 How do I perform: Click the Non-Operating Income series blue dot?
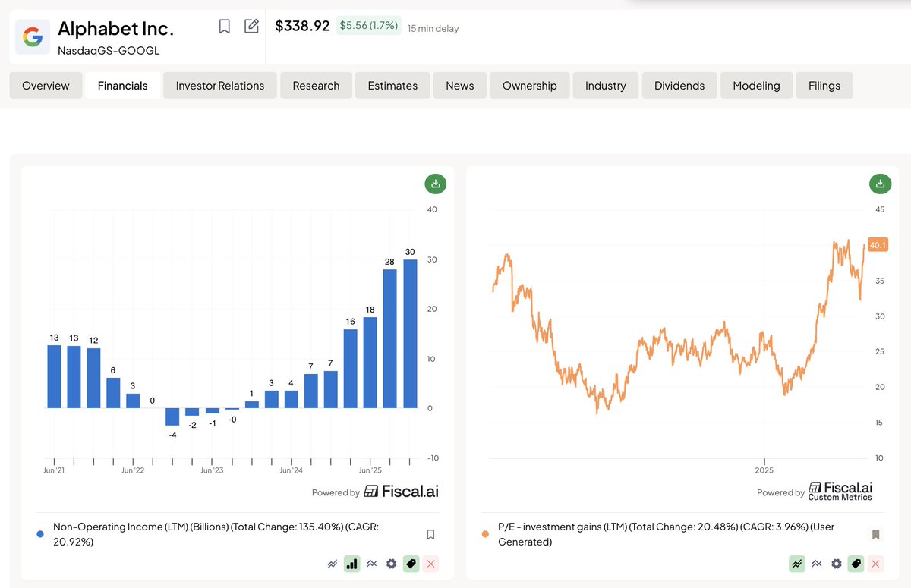click(x=40, y=533)
